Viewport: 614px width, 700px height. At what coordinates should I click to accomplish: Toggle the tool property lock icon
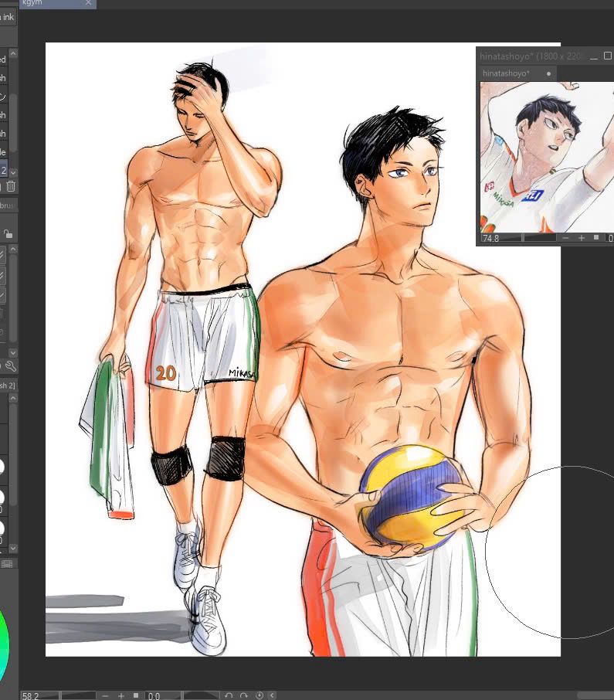click(8, 233)
